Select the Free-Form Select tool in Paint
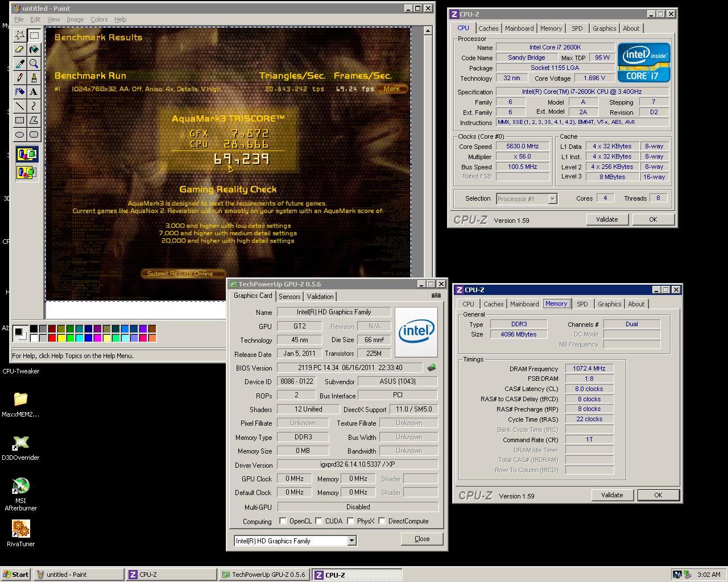The height and width of the screenshot is (582, 728). click(20, 35)
